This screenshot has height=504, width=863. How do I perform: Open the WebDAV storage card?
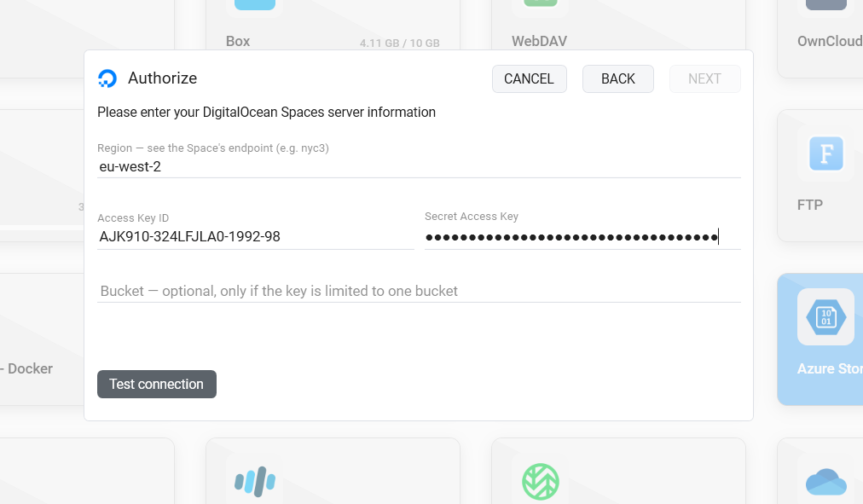(x=618, y=25)
